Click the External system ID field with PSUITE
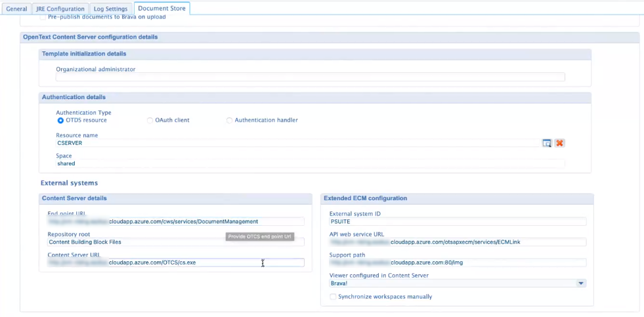644x317 pixels. pyautogui.click(x=457, y=222)
